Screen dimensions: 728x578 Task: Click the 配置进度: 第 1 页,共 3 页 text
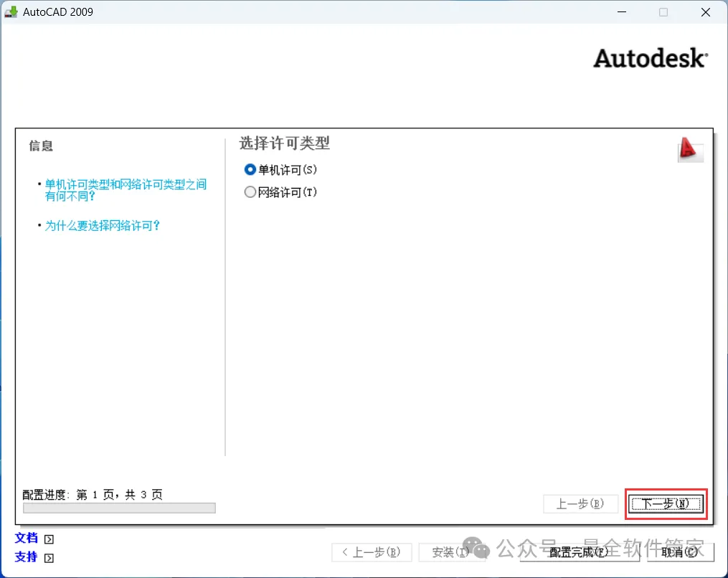[93, 495]
